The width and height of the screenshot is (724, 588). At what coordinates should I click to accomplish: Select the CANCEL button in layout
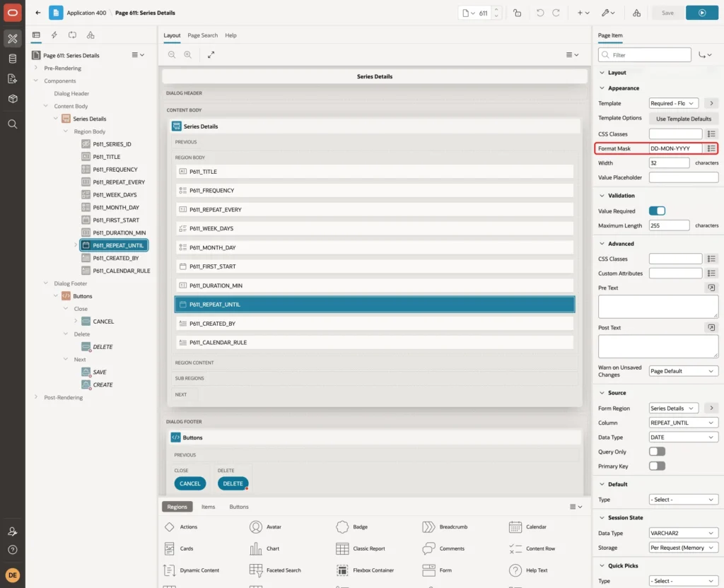tap(189, 483)
